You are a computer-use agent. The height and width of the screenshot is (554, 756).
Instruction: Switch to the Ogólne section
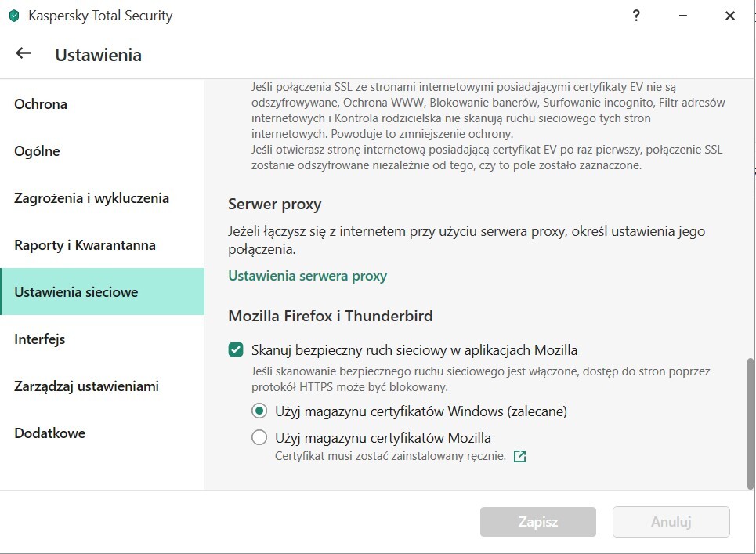[37, 151]
